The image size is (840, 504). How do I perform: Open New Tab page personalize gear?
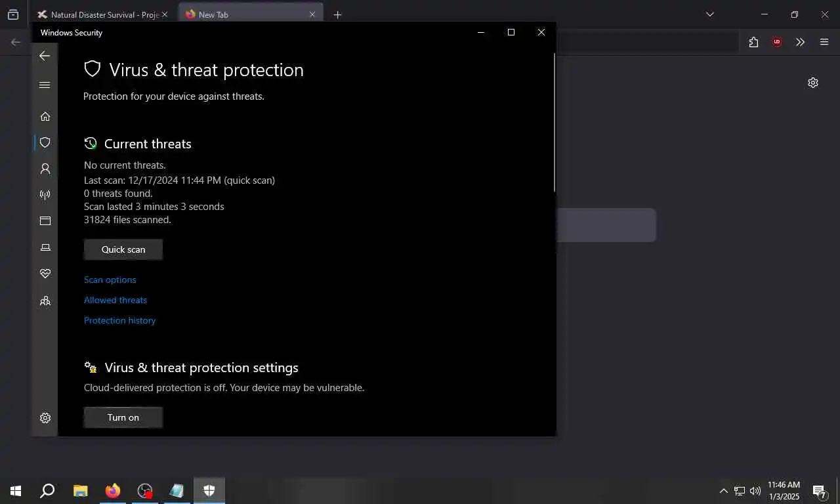tap(813, 83)
